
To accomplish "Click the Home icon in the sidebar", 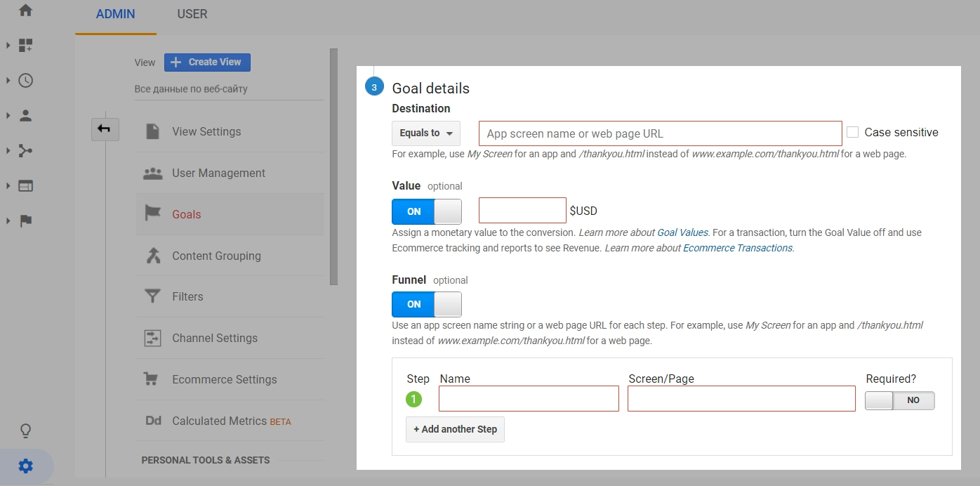I will point(26,11).
